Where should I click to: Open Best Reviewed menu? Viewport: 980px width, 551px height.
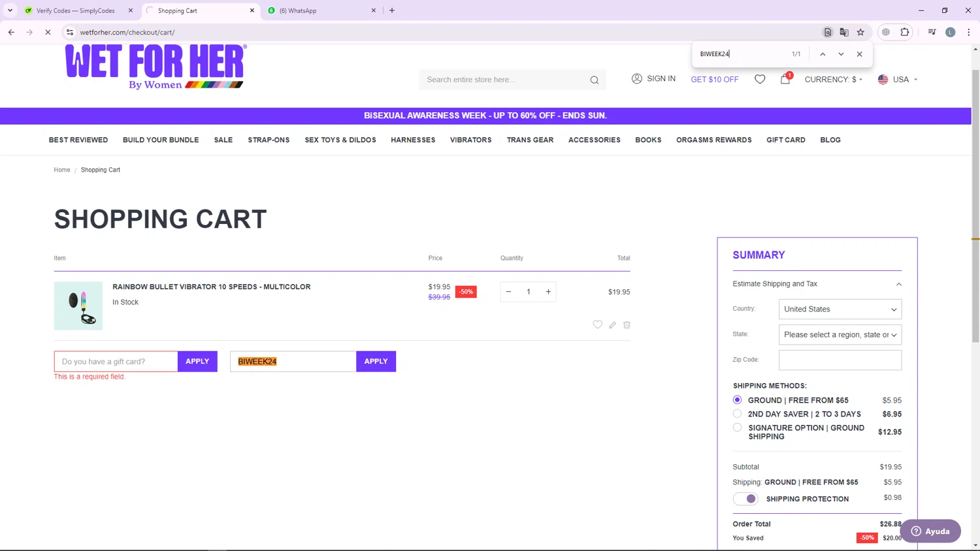coord(78,140)
